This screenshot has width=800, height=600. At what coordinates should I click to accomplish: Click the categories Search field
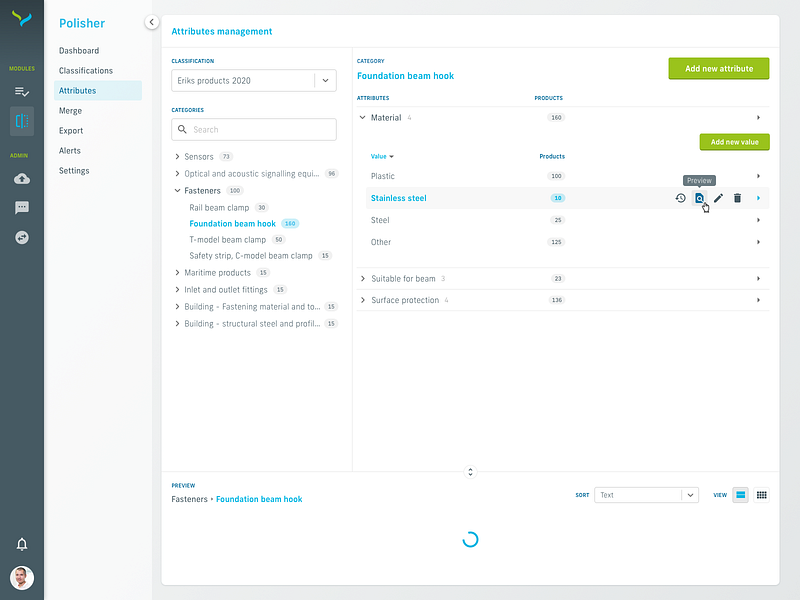[254, 130]
